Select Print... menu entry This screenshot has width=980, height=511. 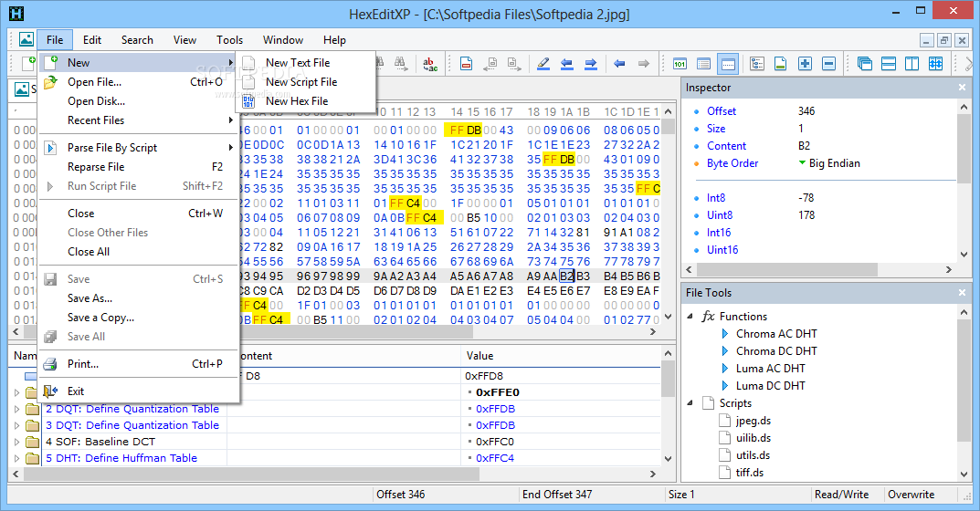point(139,364)
